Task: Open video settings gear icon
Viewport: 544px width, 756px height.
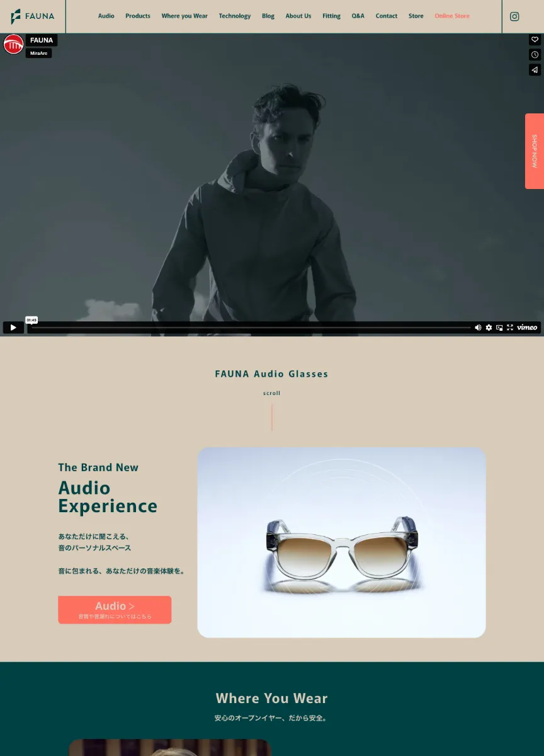Action: (489, 328)
